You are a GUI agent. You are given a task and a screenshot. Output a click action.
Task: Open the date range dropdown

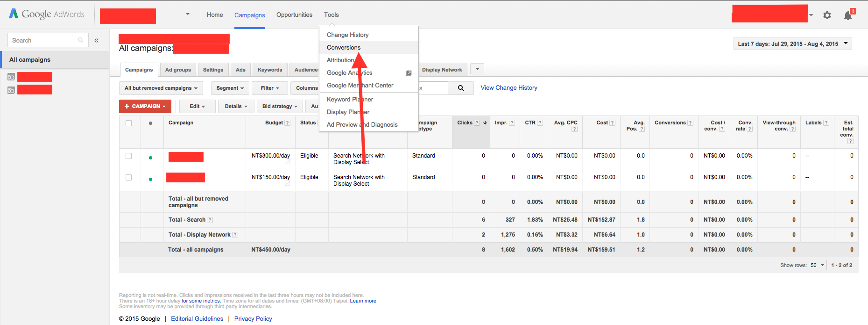click(793, 44)
